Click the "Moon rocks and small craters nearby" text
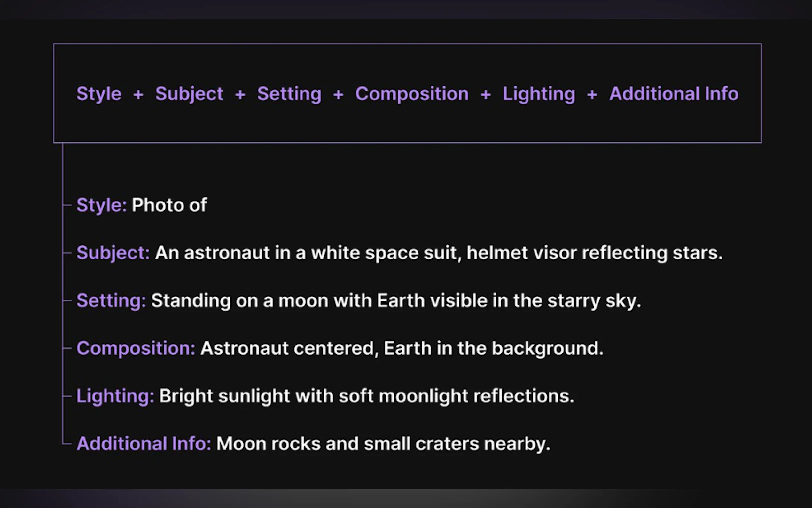 pos(383,443)
